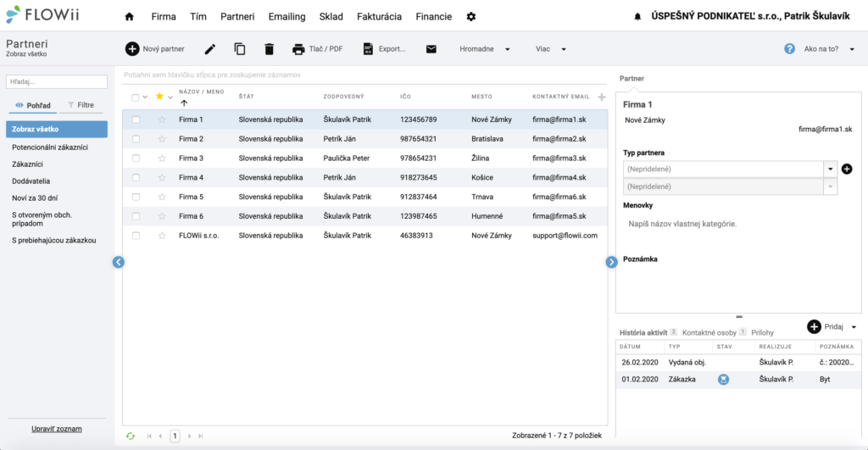Tick the checkbox for Firma 6
868x450 pixels.
tap(136, 216)
